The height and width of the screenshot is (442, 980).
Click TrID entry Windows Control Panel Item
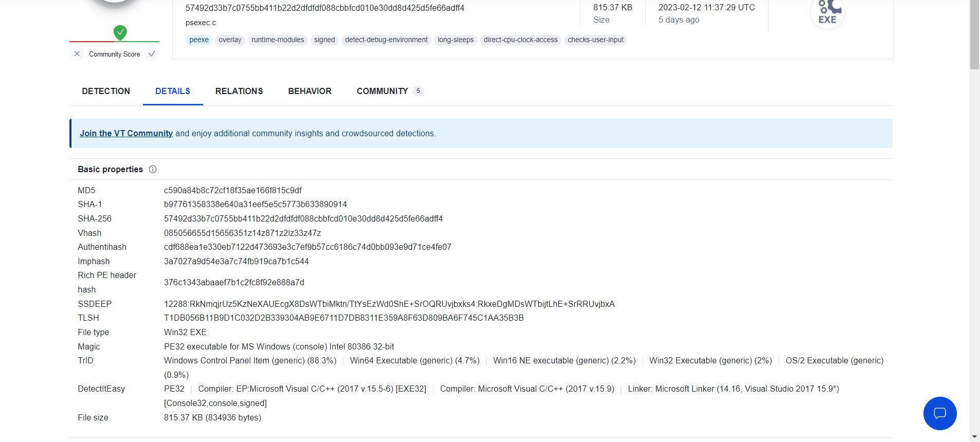250,360
